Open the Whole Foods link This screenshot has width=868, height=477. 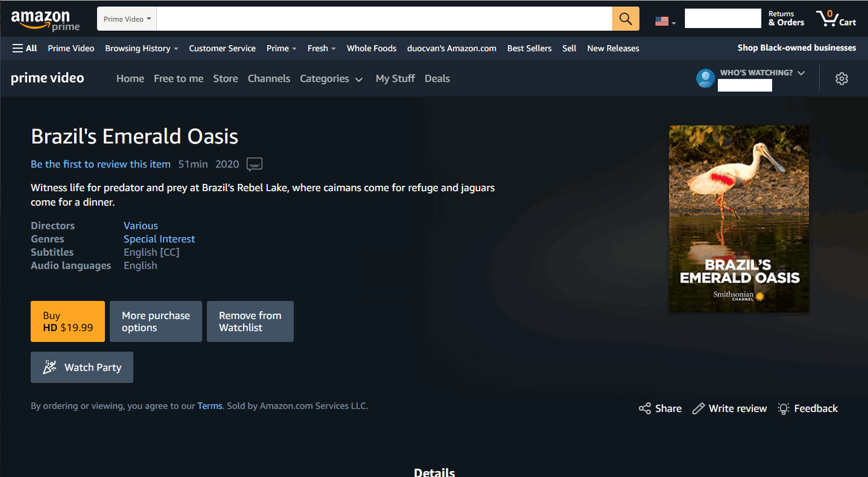(371, 48)
